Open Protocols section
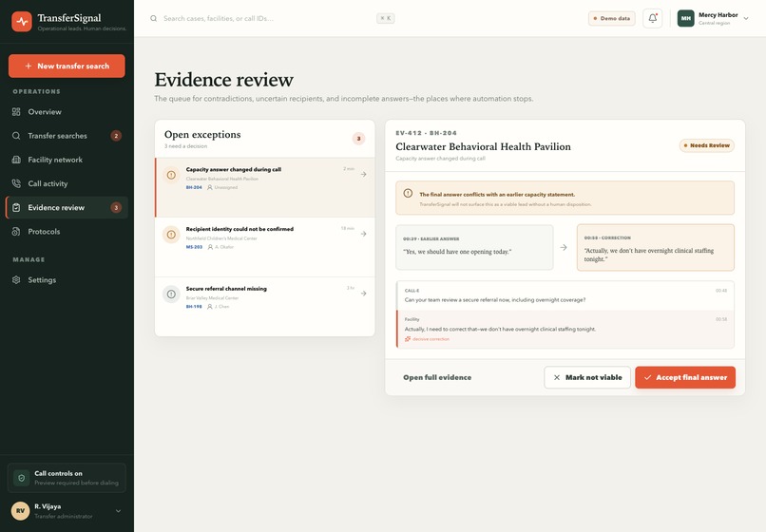 (67, 232)
